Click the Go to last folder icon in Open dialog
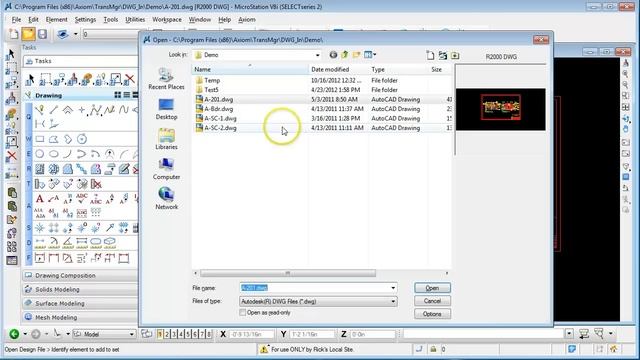The height and width of the screenshot is (360, 640). [333, 55]
